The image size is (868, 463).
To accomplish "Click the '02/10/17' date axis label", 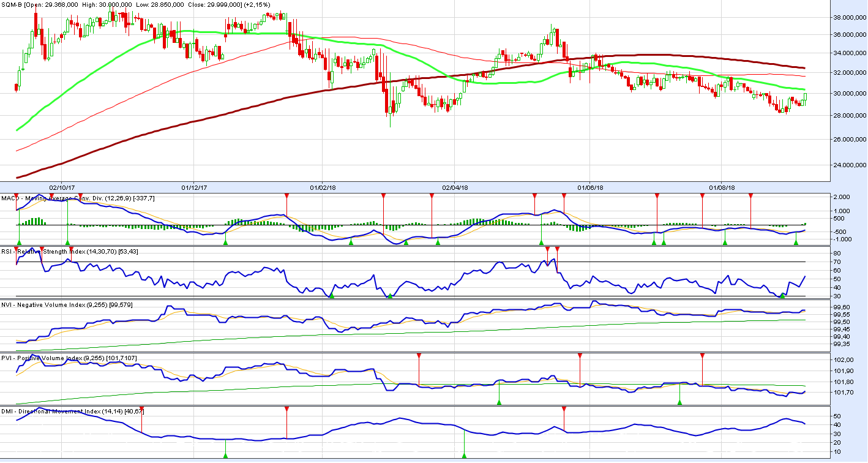I will [62, 187].
